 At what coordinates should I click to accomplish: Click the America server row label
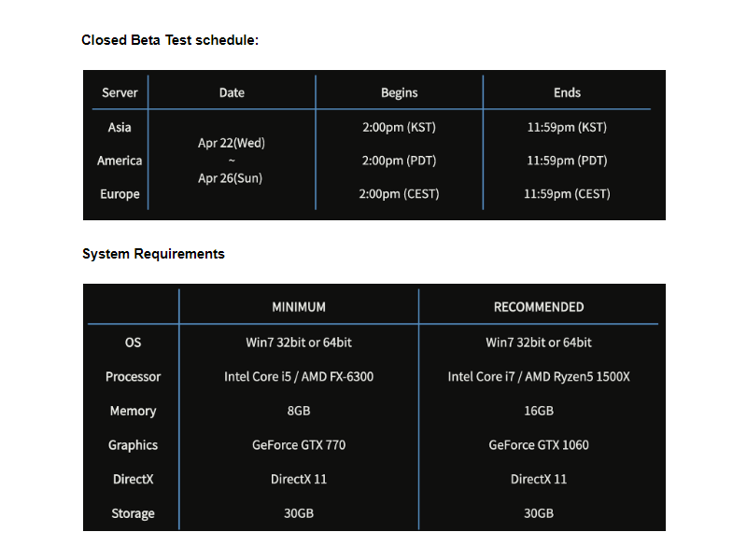(x=120, y=161)
